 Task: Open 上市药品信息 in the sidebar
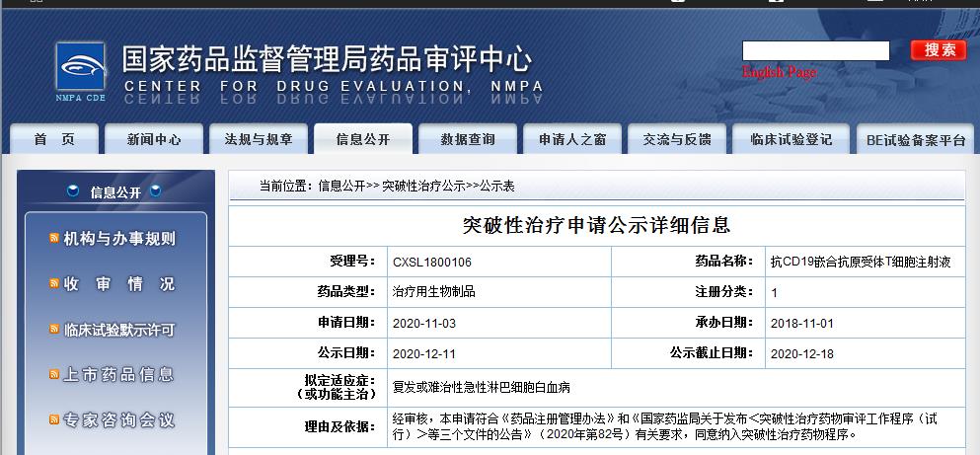click(119, 375)
